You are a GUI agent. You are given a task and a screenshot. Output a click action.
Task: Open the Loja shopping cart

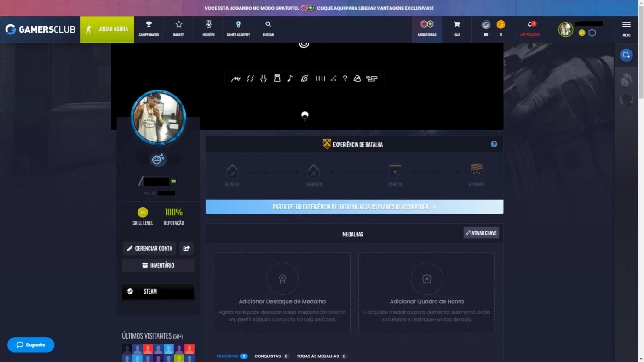coord(457,29)
